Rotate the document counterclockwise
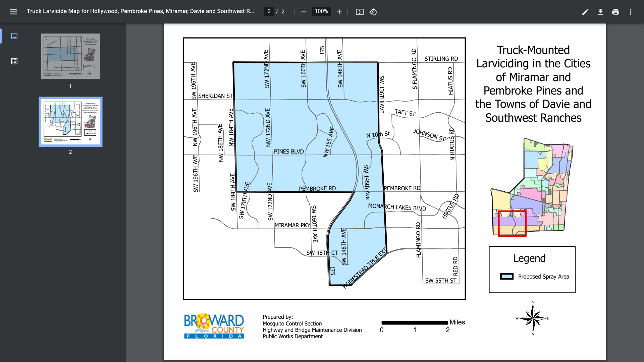This screenshot has height=362, width=644. pos(373,12)
